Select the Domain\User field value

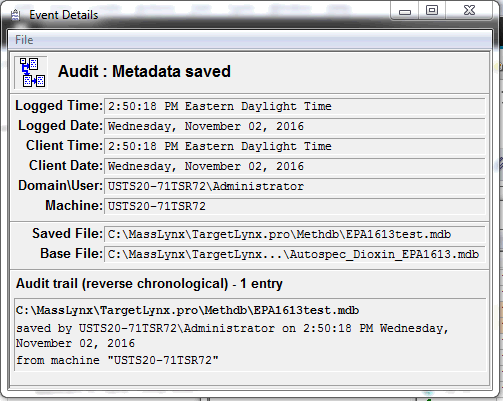295,187
